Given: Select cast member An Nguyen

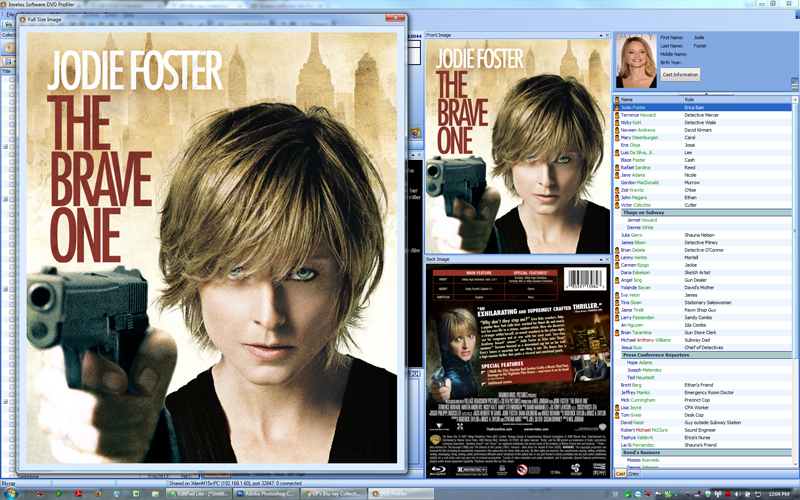Looking at the screenshot, I should click(x=703, y=325).
